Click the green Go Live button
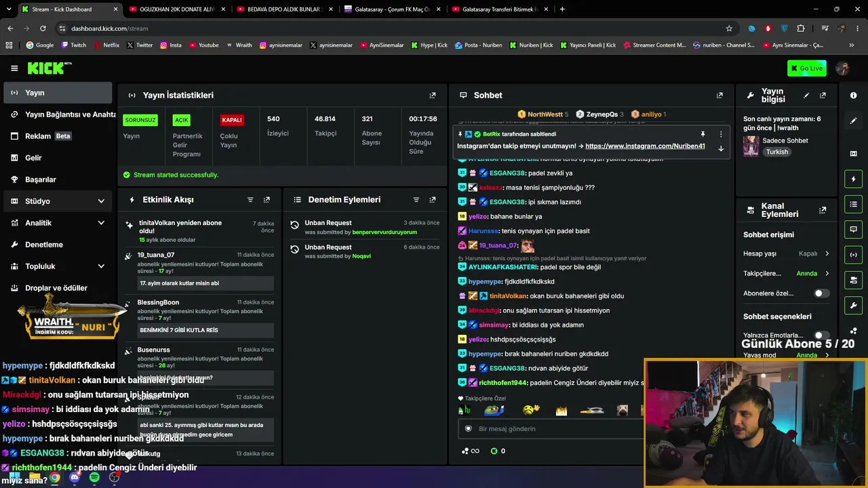Viewport: 868px width, 488px height. click(806, 68)
